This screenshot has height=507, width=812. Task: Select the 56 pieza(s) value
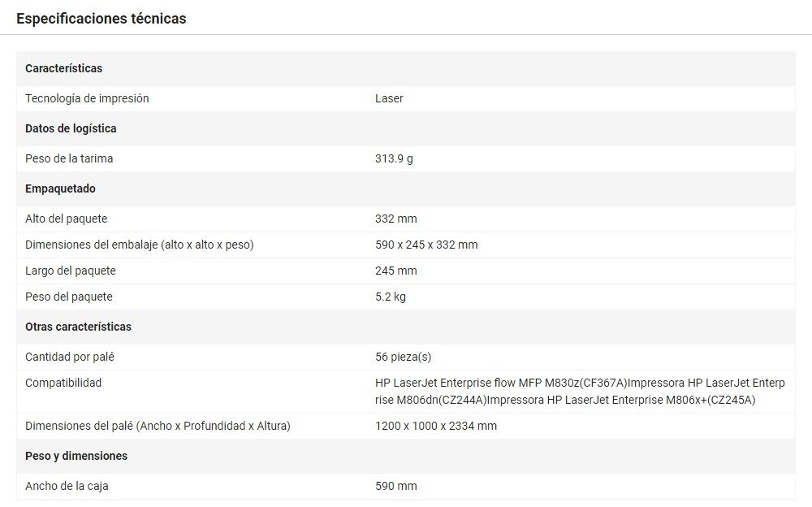403,357
